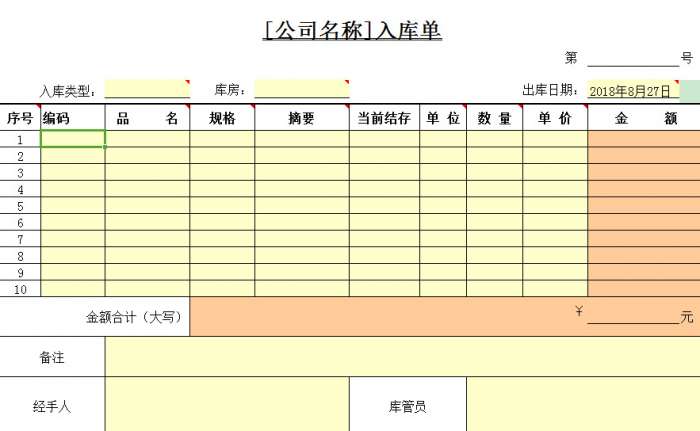
Task: Select serial number 3 cell
Action: (x=20, y=172)
